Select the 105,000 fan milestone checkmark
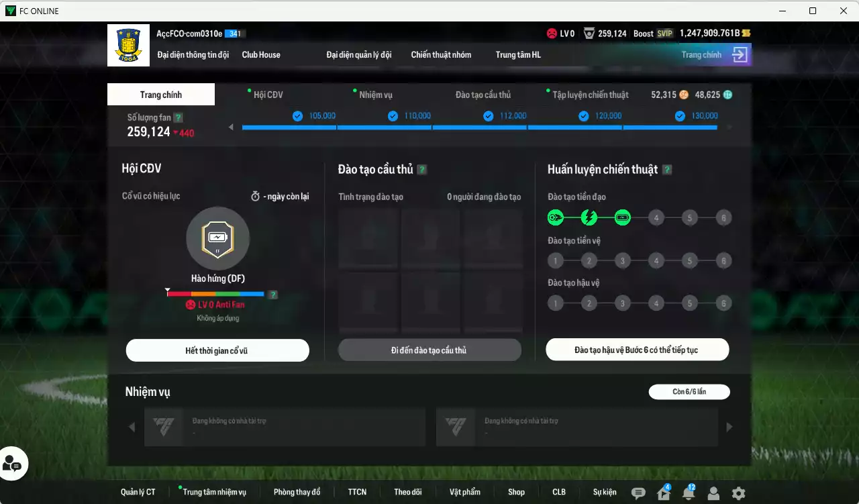This screenshot has width=859, height=504. pyautogui.click(x=297, y=116)
